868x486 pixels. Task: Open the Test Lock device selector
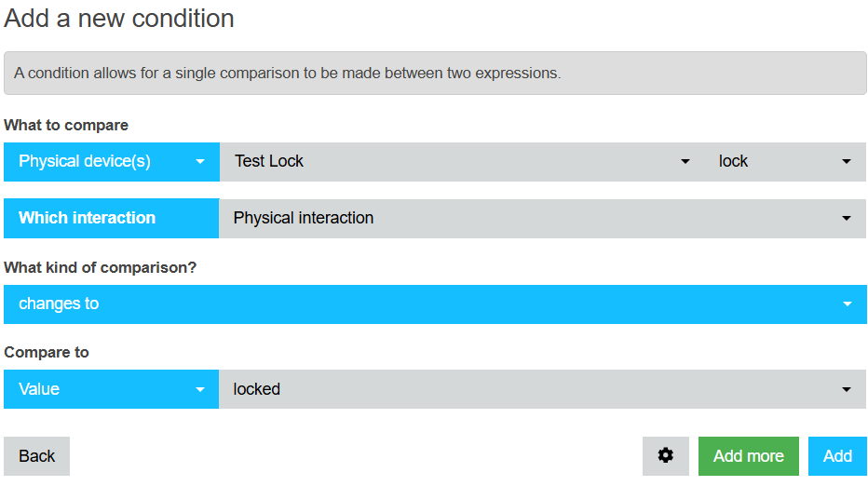pos(462,162)
